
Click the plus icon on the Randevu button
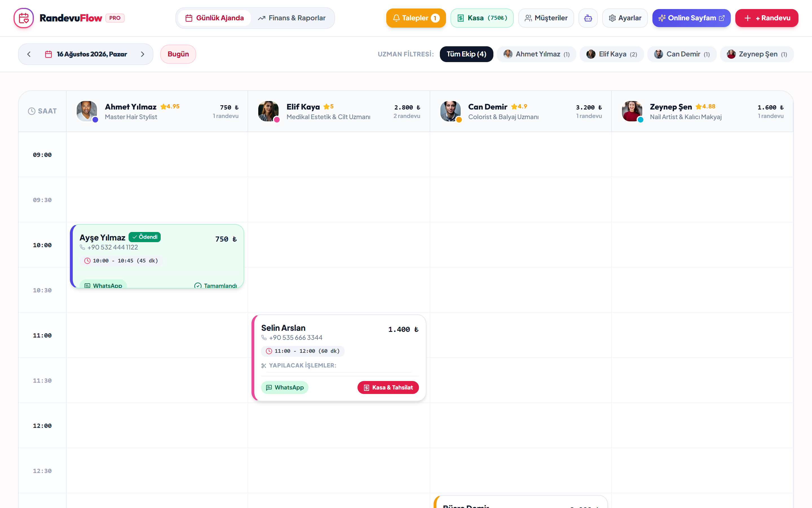[748, 18]
